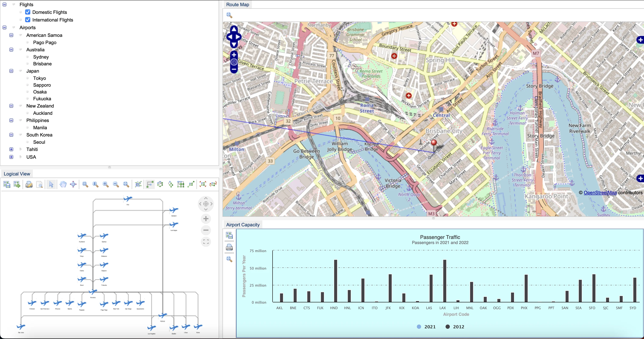Switch to the Logical View tab
Screen dimensions: 644x339
tap(17, 174)
